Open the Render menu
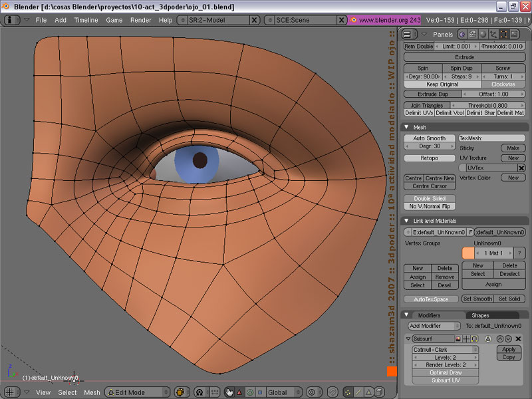The image size is (532, 399). [x=140, y=20]
